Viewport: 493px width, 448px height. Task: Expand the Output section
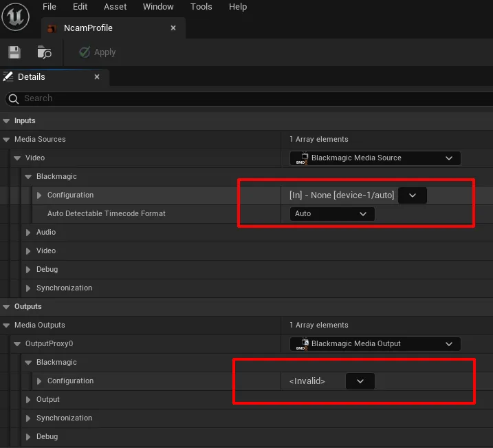[x=28, y=400]
